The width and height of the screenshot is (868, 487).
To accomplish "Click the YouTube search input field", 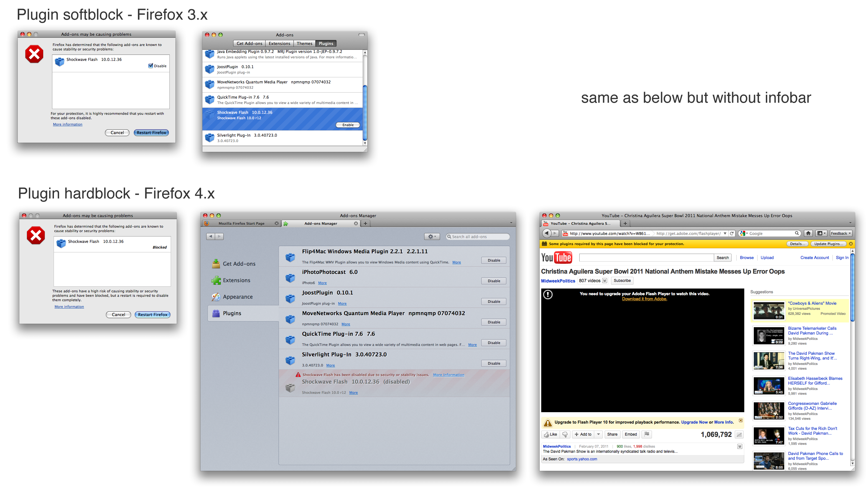I will (x=646, y=258).
